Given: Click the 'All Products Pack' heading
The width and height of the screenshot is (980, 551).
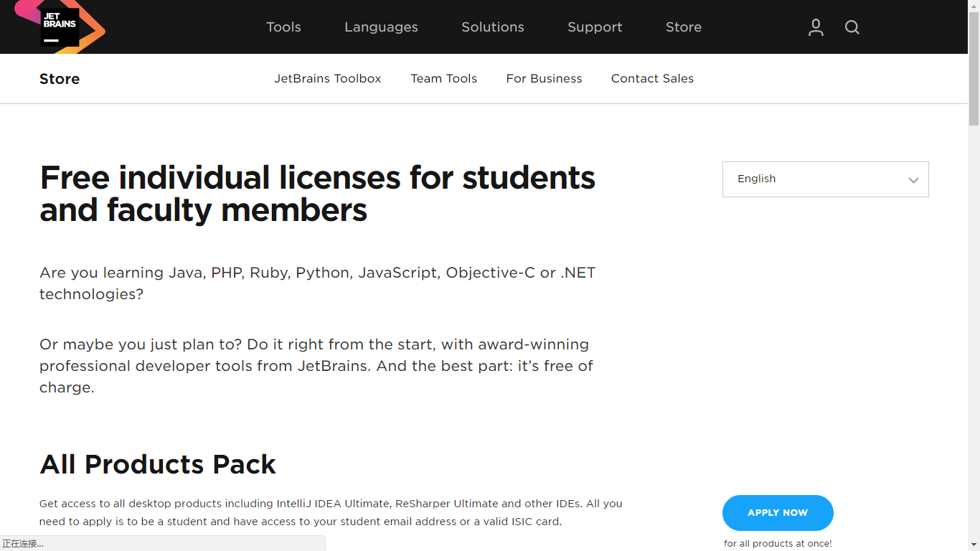Looking at the screenshot, I should (158, 465).
